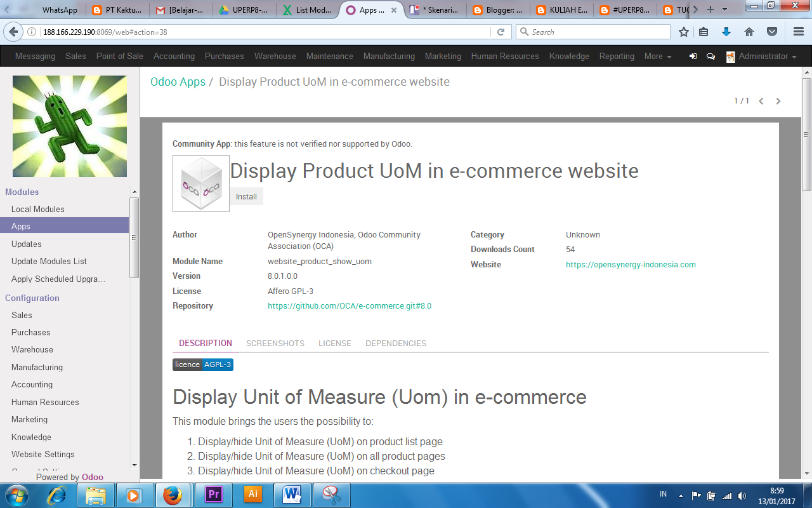Open the Firefox hamburger menu
The image size is (812, 508).
pyautogui.click(x=799, y=32)
